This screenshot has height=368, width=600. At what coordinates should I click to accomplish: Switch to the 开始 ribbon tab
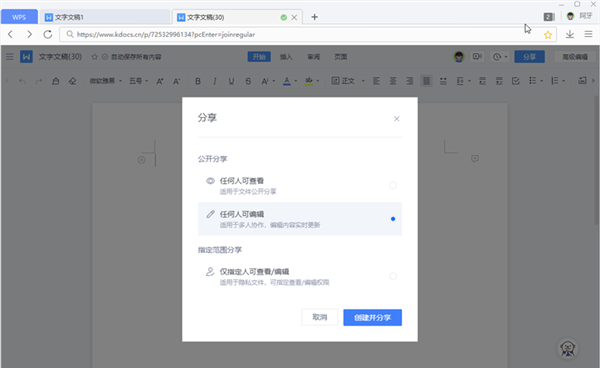[x=259, y=57]
